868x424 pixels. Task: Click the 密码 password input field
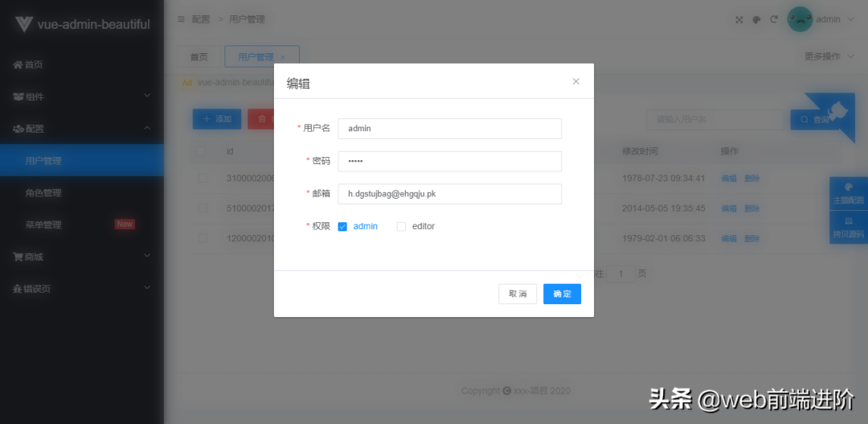[449, 161]
